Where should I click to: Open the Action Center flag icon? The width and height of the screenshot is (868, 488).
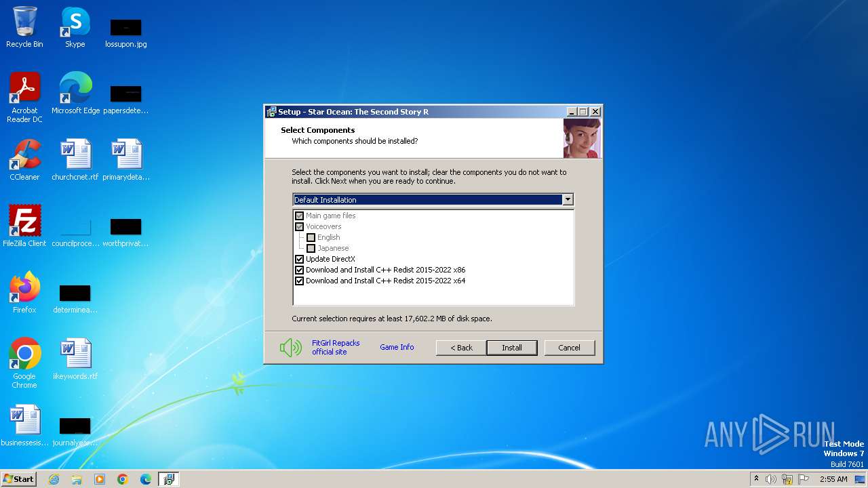(804, 479)
